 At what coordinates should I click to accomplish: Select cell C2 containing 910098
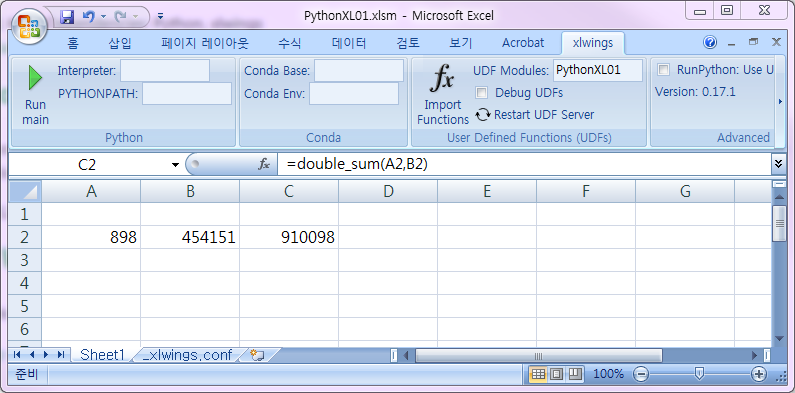pyautogui.click(x=289, y=237)
